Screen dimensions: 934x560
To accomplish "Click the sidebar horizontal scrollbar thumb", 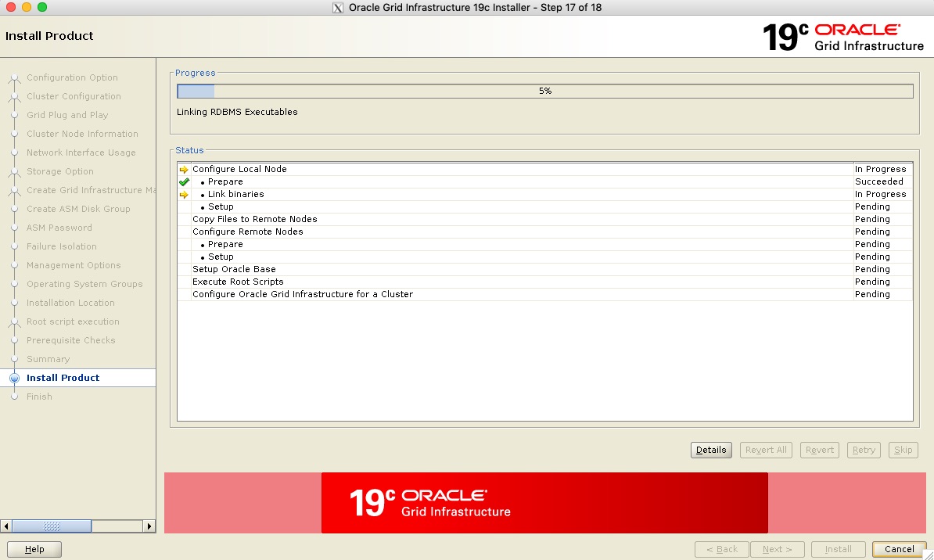I will pos(52,526).
